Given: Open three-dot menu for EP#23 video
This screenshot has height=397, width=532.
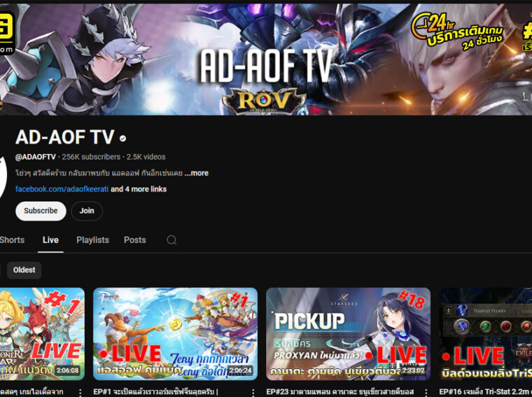Looking at the screenshot, I should (426, 393).
